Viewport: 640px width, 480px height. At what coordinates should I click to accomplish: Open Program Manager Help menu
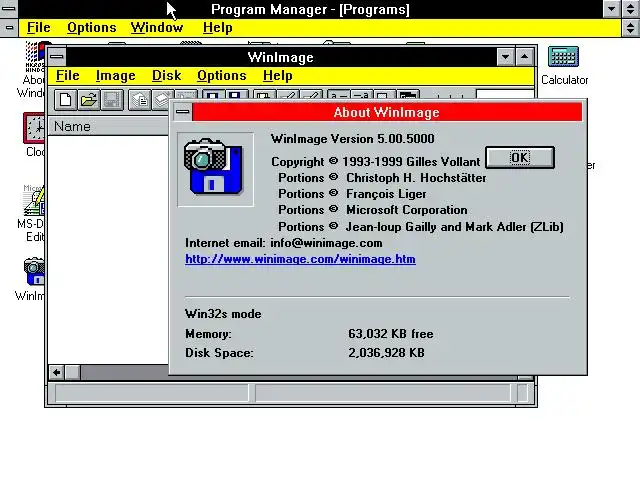[x=218, y=27]
